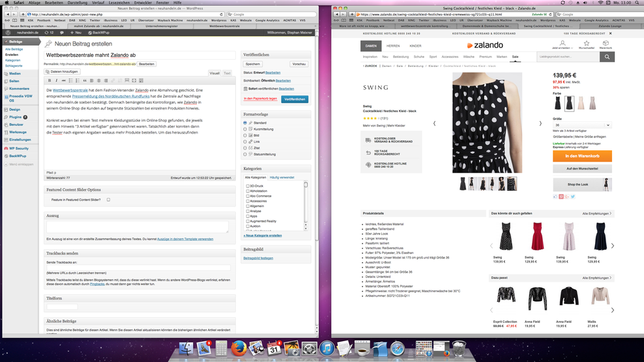Share the dress on Pinterest

pos(561,197)
